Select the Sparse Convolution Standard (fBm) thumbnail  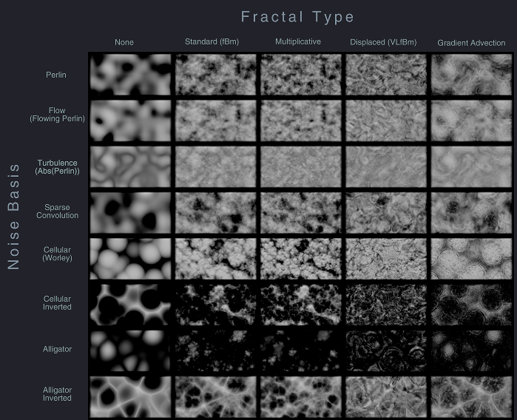tap(216, 213)
